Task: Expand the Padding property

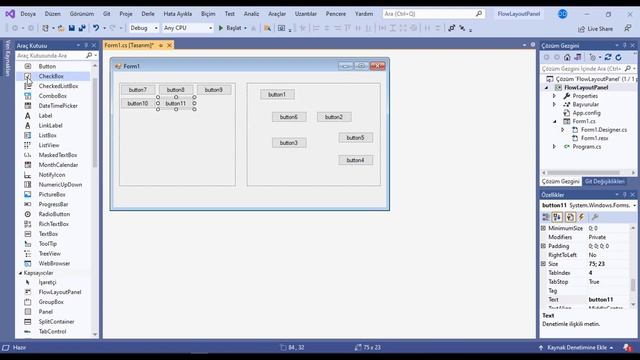Action: coord(543,246)
